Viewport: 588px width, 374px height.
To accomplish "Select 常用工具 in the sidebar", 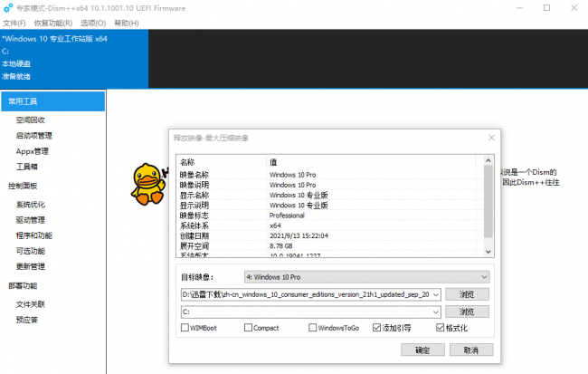I will click(x=52, y=101).
